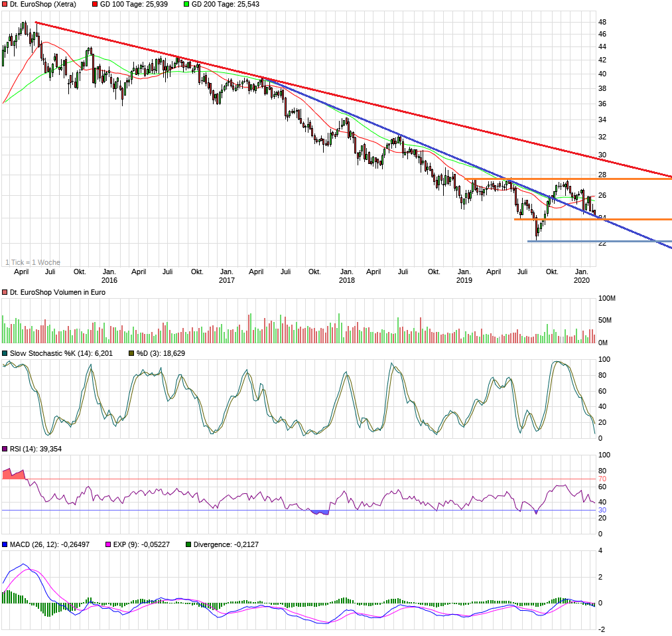Select the 'EXP (9): -0,05227' label

pos(141,545)
